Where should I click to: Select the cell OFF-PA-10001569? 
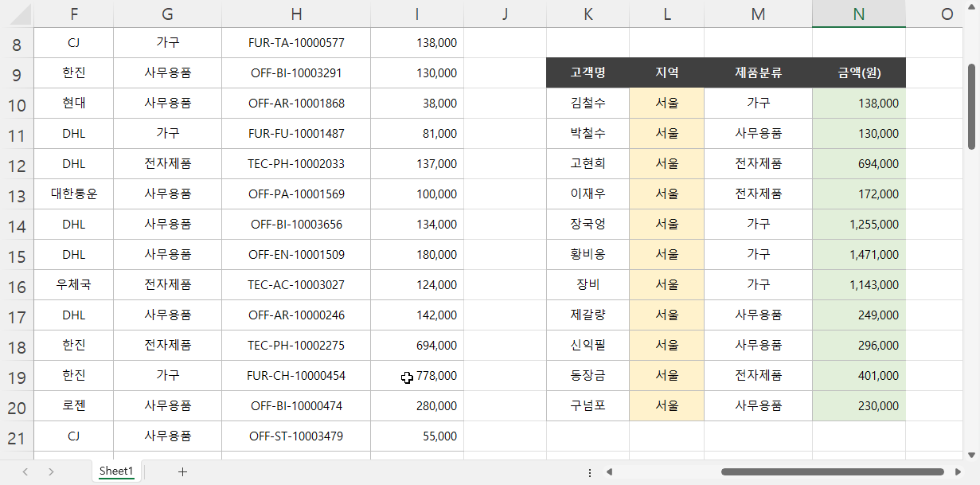296,194
